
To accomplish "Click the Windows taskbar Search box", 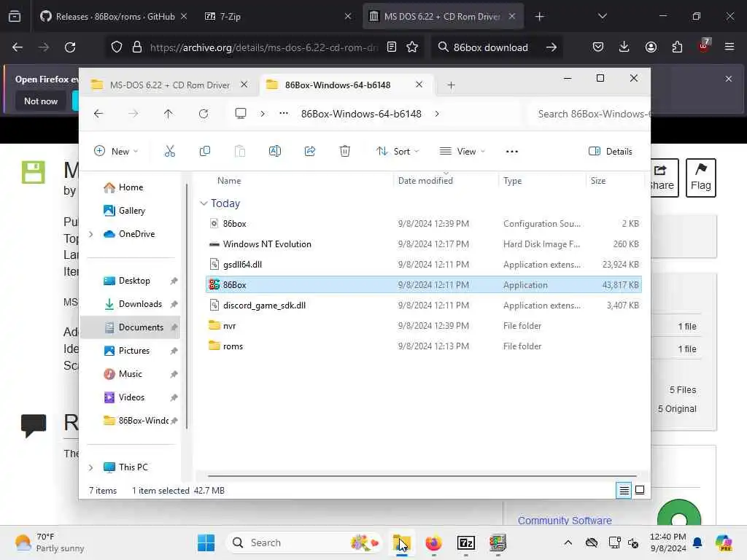I will (x=303, y=542).
